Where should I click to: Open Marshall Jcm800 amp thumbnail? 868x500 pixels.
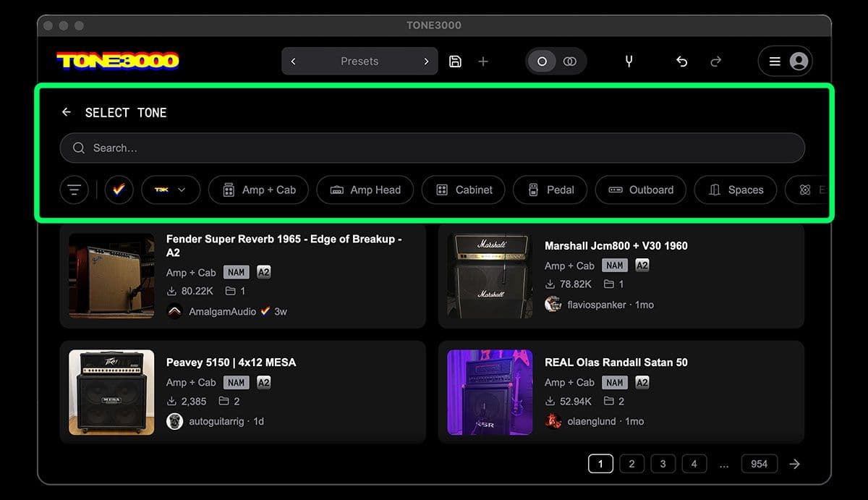[490, 276]
